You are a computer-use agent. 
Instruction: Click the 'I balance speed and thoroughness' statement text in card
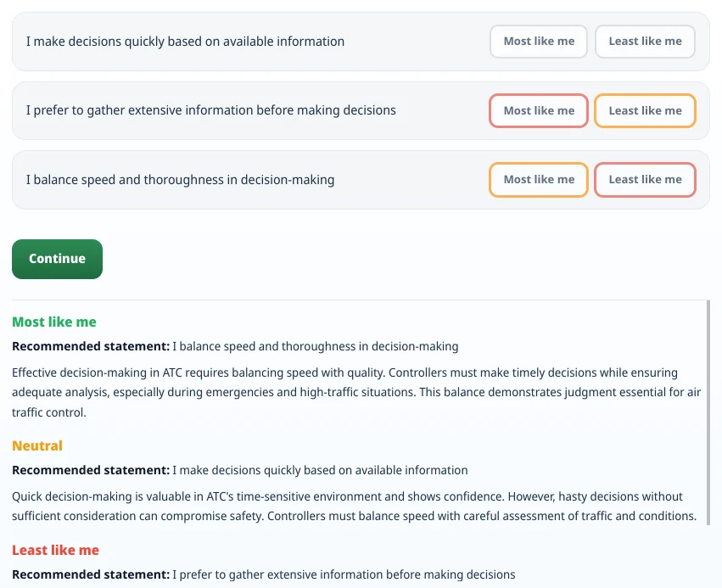click(180, 180)
